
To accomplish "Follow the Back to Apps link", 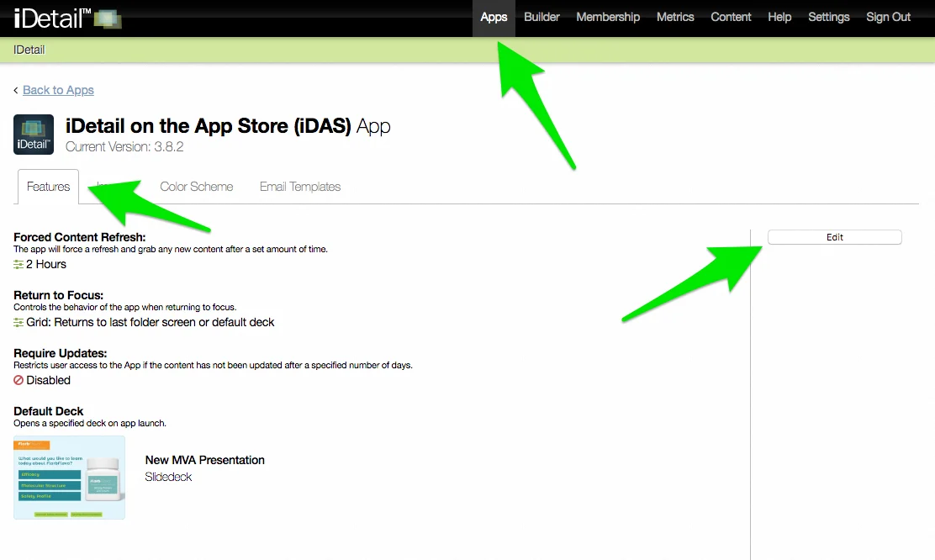I will click(x=58, y=90).
